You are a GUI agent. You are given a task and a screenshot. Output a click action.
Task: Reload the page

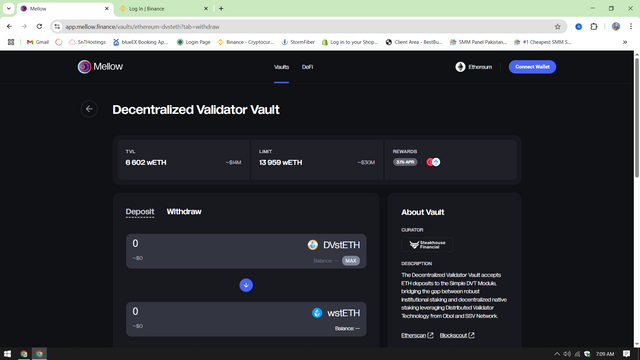click(x=39, y=27)
